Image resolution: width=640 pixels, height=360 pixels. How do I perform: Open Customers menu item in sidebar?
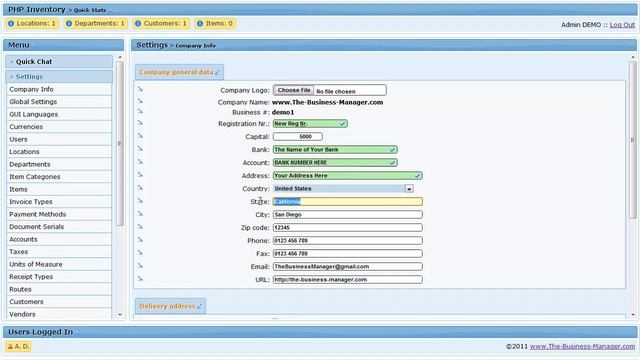(59, 302)
